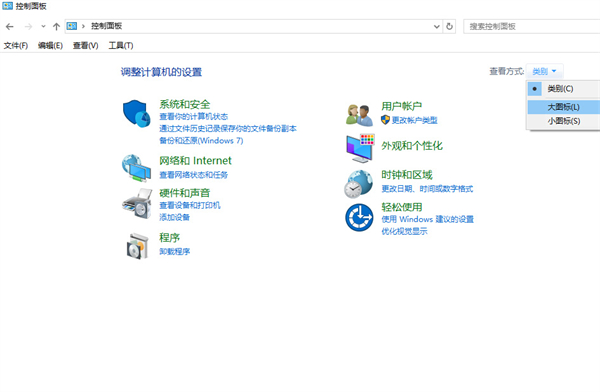The height and width of the screenshot is (392, 600).
Task: Click 优化视觉显示 link
Action: [x=404, y=231]
